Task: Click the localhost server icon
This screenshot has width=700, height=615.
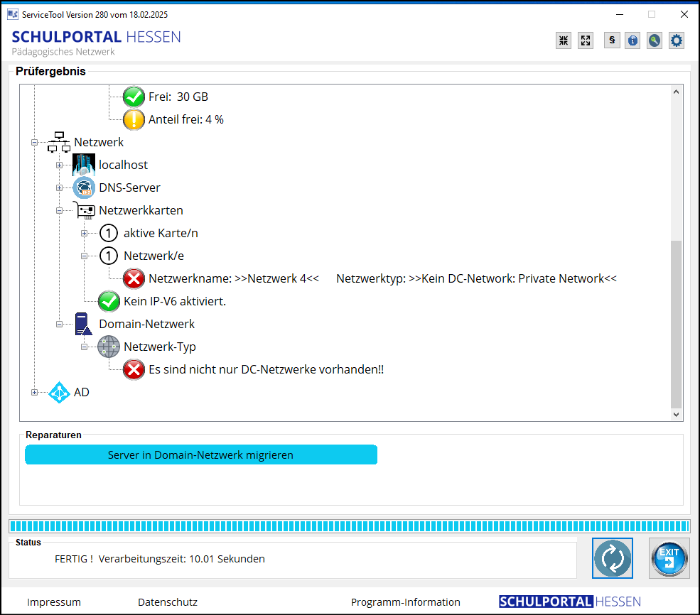Action: 84,165
